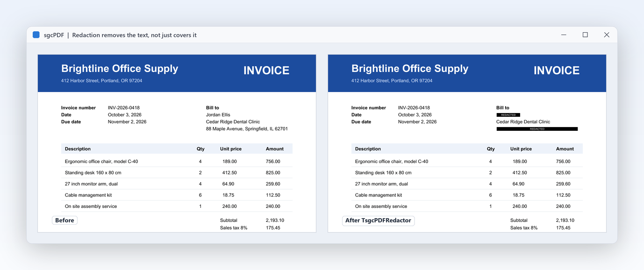The height and width of the screenshot is (270, 644).
Task: Click the 88 Maple Avenue address line
Action: (x=247, y=129)
